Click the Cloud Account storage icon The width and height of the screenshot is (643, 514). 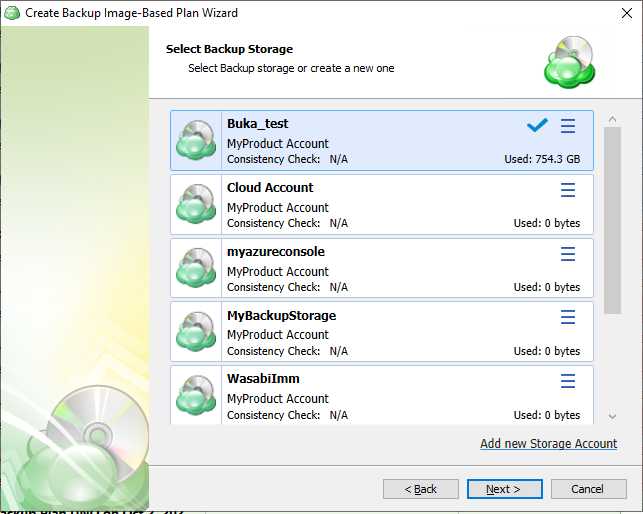(197, 205)
